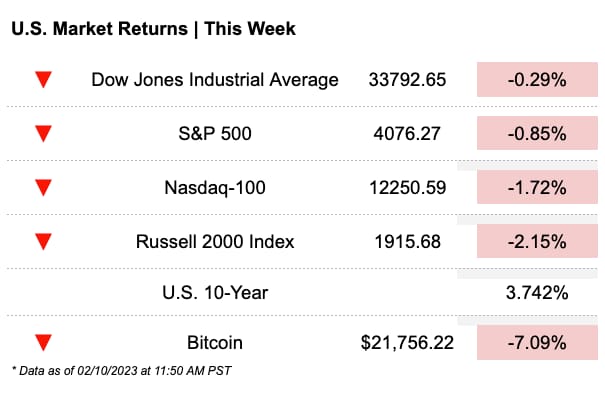Click the red down arrow beside Dow Jones

pyautogui.click(x=43, y=79)
